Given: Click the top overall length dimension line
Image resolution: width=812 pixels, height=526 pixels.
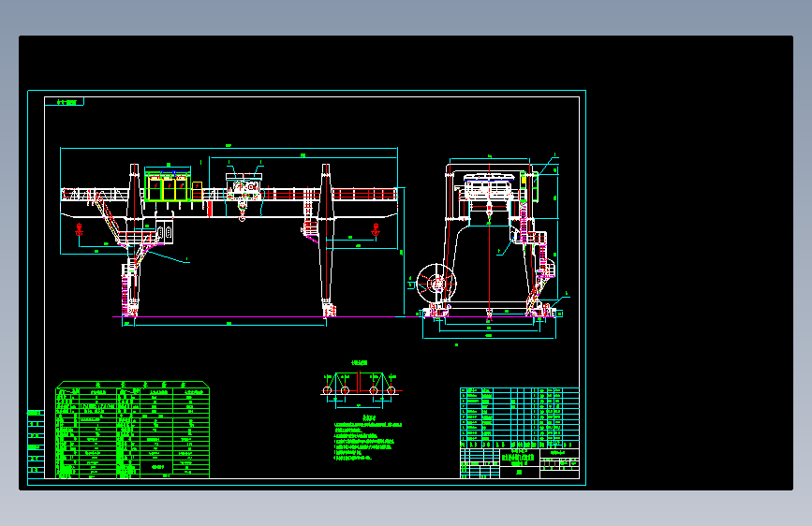Looking at the screenshot, I should tap(229, 149).
